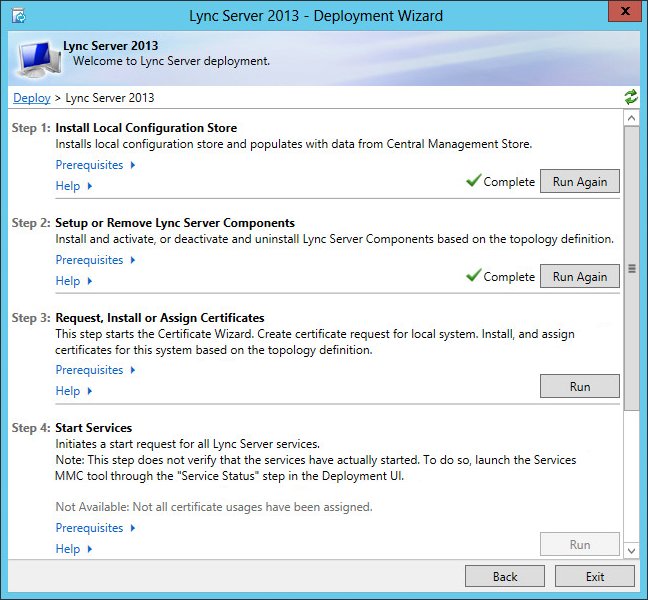Run Again for Install Local Configuration Store
Viewport: 648px width, 600px height.
pos(580,181)
